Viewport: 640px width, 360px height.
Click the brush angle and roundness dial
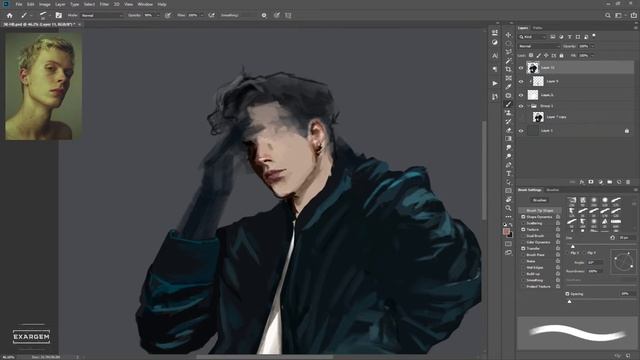coord(623,262)
